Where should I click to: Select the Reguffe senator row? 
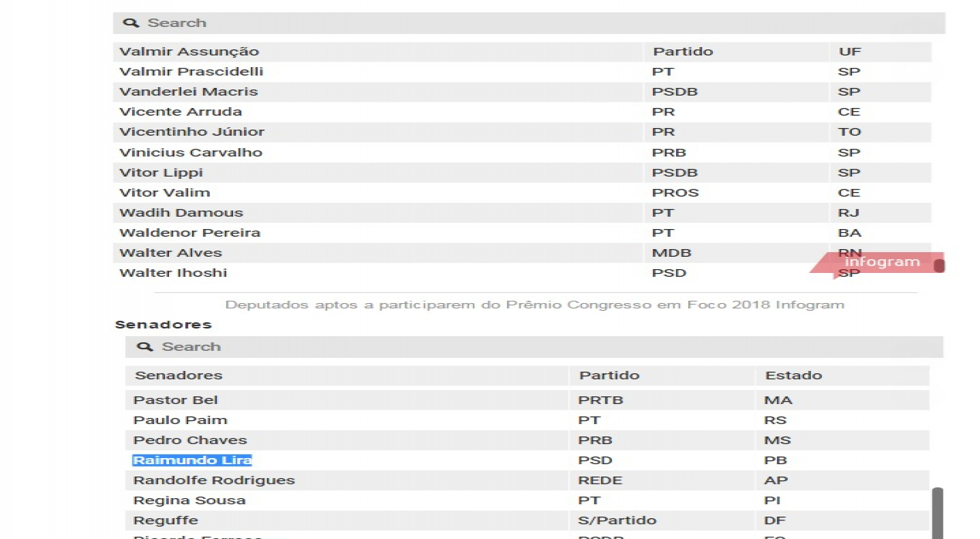click(x=165, y=520)
